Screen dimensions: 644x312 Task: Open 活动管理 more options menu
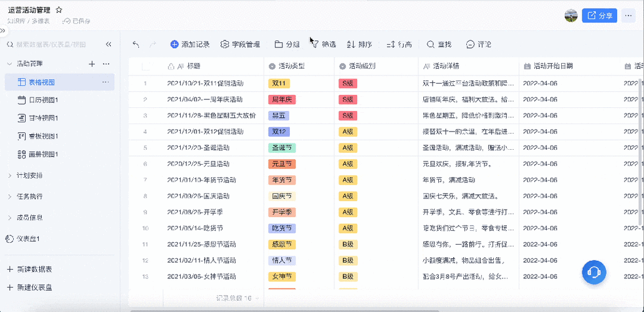(106, 64)
